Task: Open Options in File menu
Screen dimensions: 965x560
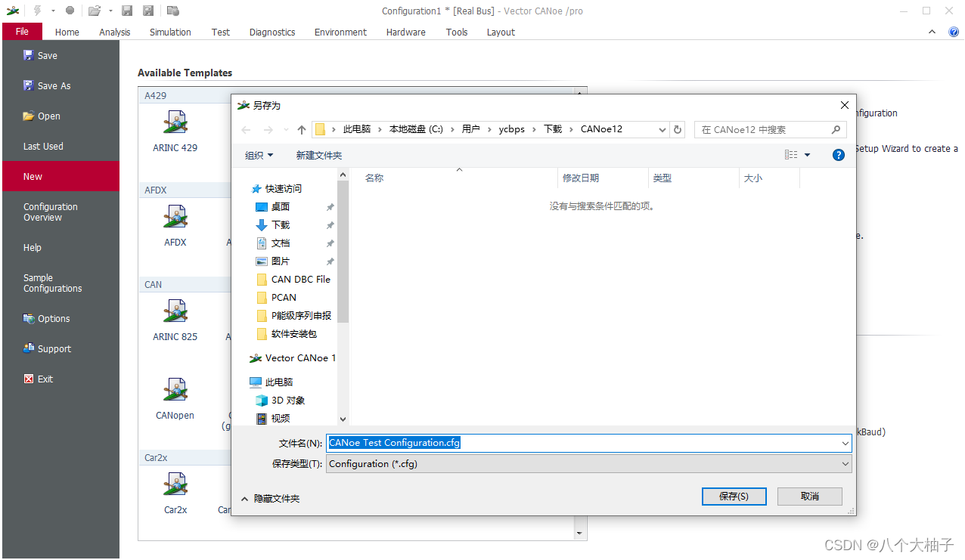Action: point(61,318)
